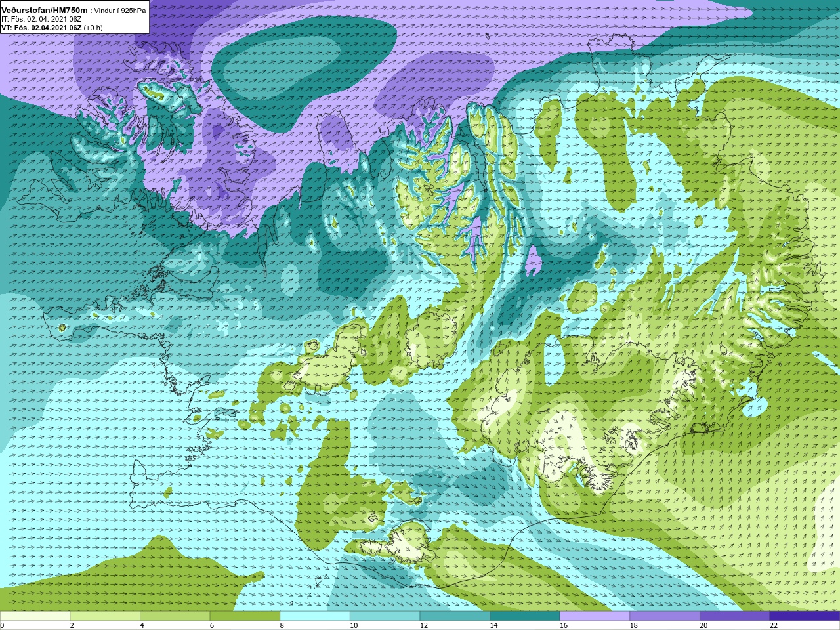The height and width of the screenshot is (630, 840).
Task: Click the legend scale value 2
Action: tap(72, 625)
